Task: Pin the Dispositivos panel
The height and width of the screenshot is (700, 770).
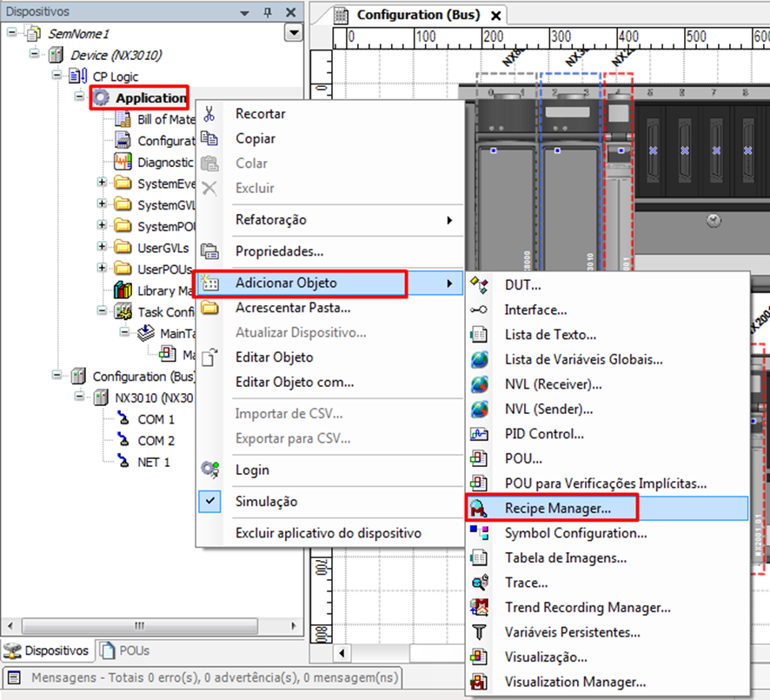Action: tap(267, 12)
